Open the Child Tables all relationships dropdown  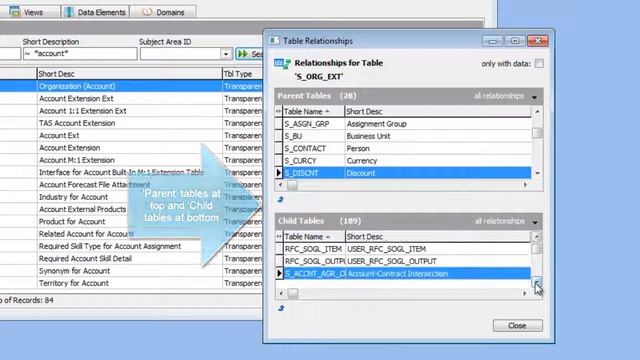[535, 222]
